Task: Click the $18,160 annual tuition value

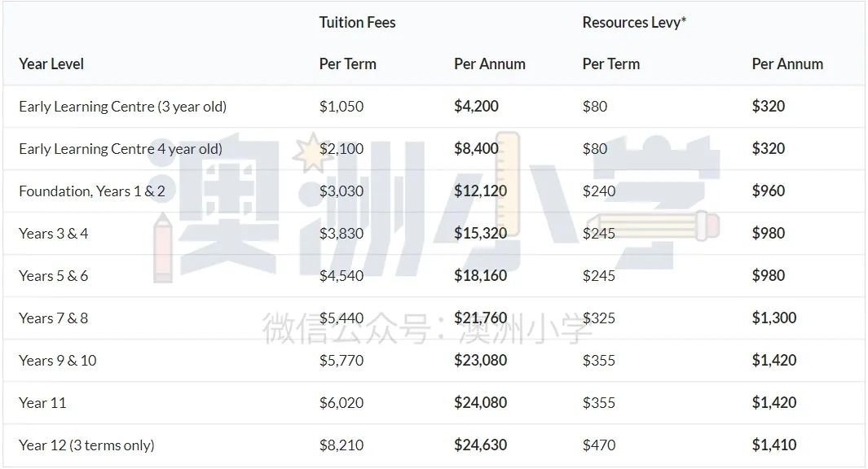Action: pyautogui.click(x=481, y=275)
